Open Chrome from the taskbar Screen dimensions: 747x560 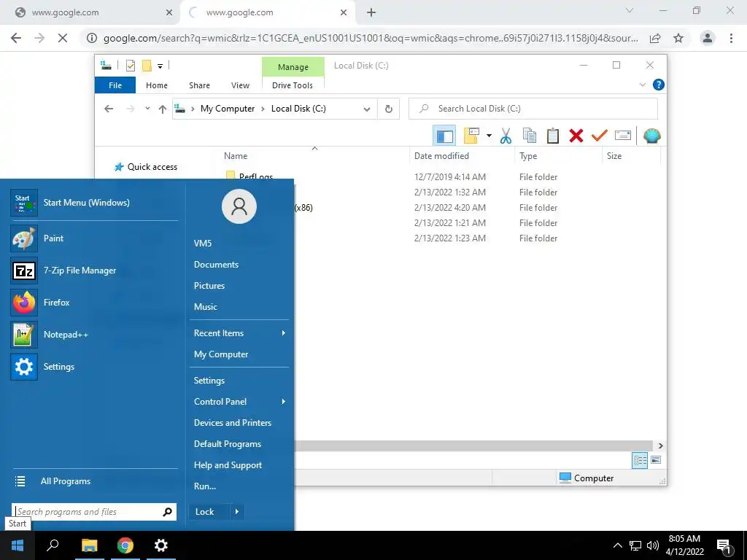pyautogui.click(x=125, y=545)
